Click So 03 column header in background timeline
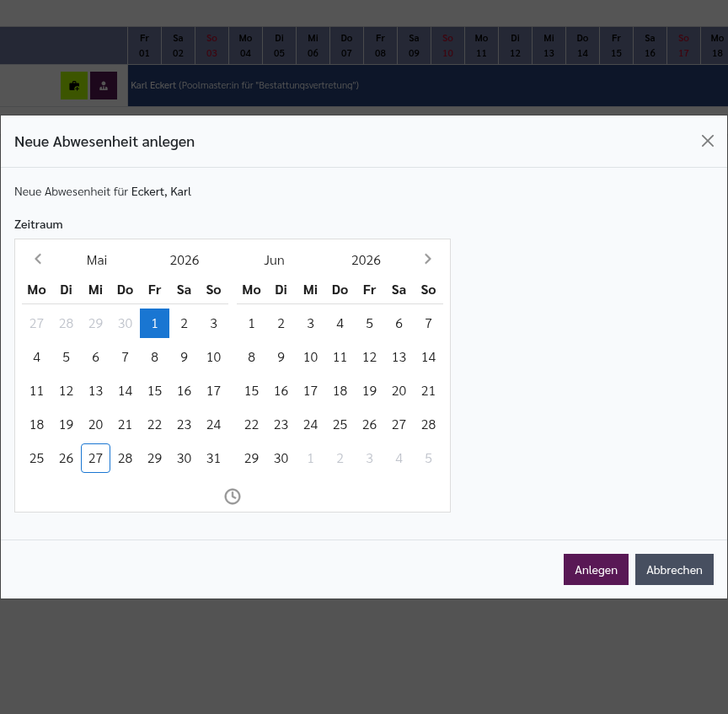The width and height of the screenshot is (728, 714). 211,46
